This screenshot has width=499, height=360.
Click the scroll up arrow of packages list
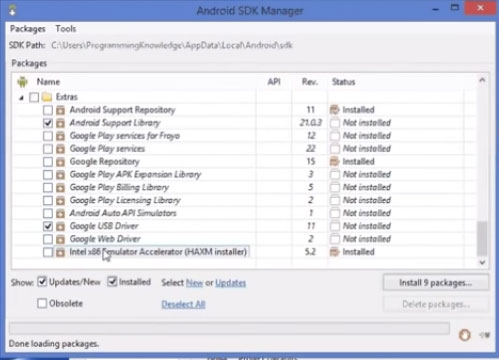tap(482, 80)
